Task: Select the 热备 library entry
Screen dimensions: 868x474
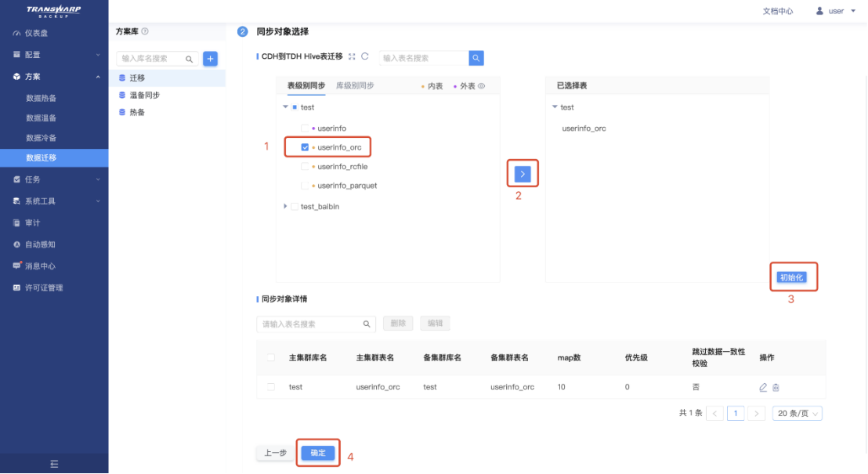Action: tap(167, 112)
